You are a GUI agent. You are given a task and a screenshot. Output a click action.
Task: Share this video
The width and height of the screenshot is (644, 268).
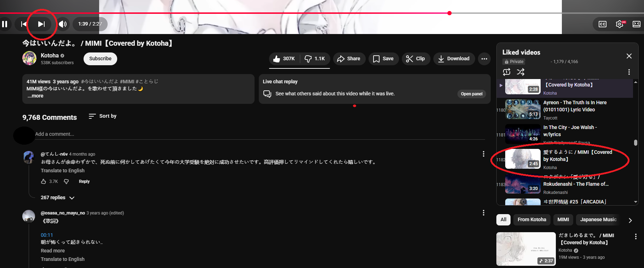pos(349,58)
